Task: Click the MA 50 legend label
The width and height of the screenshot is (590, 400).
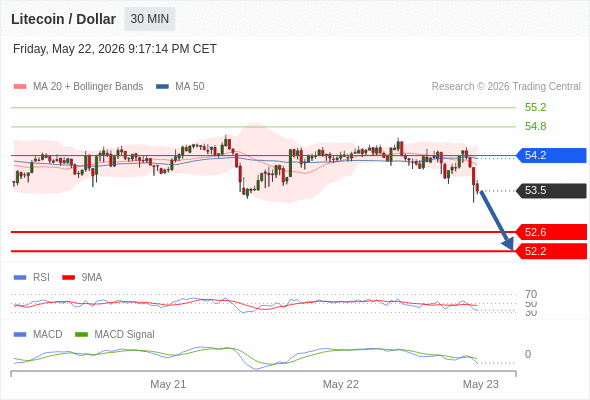Action: tap(190, 87)
